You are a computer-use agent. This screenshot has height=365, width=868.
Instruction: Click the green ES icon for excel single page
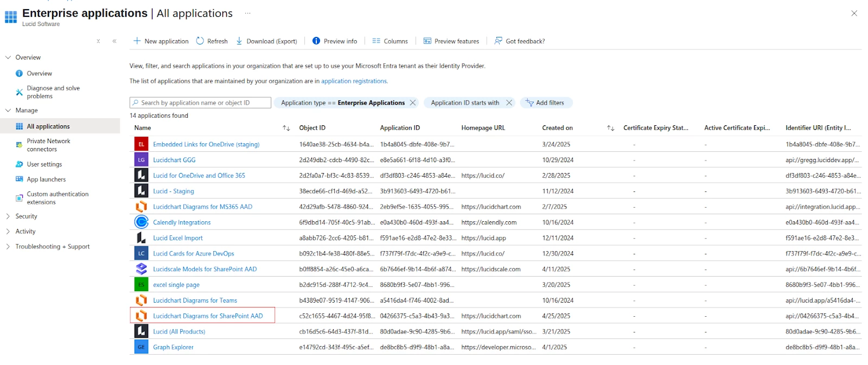point(141,285)
